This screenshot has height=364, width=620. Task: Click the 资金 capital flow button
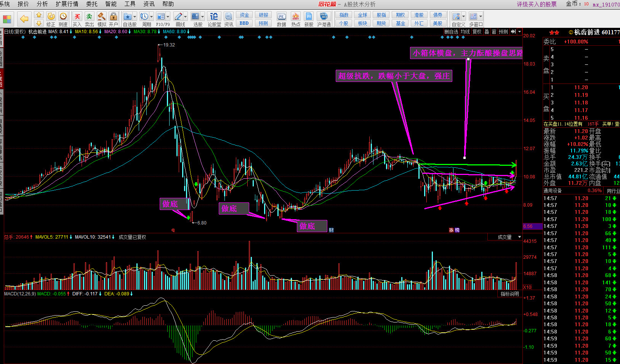(244, 15)
